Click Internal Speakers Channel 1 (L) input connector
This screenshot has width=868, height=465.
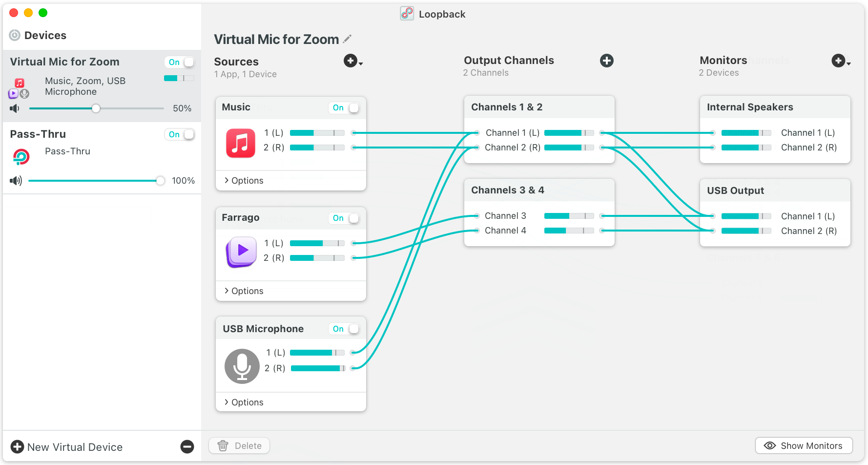coord(713,133)
